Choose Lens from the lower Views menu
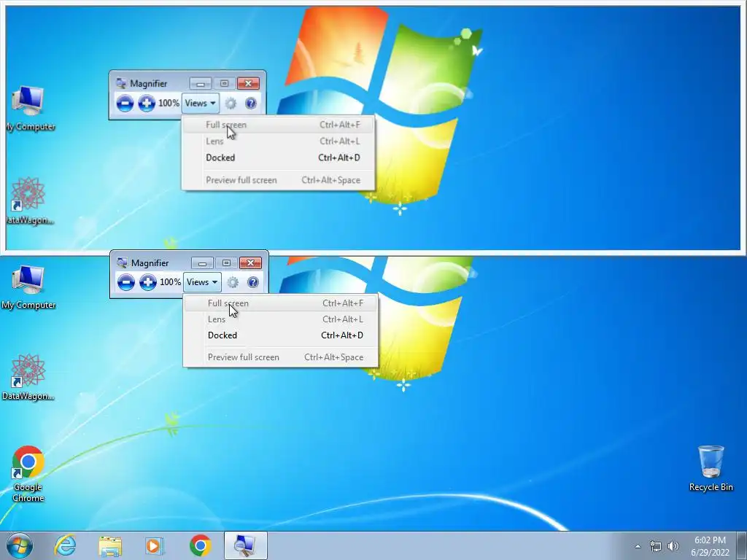Image resolution: width=747 pixels, height=560 pixels. (281, 319)
